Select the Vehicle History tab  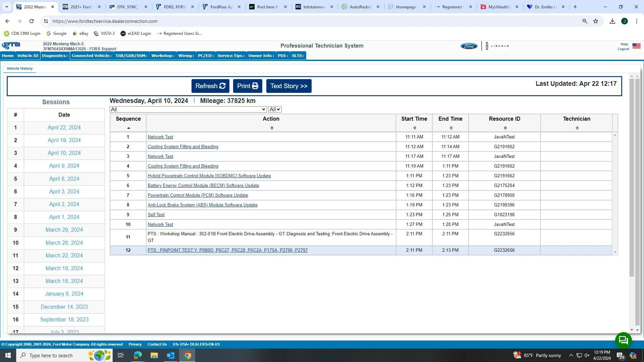pos(20,68)
